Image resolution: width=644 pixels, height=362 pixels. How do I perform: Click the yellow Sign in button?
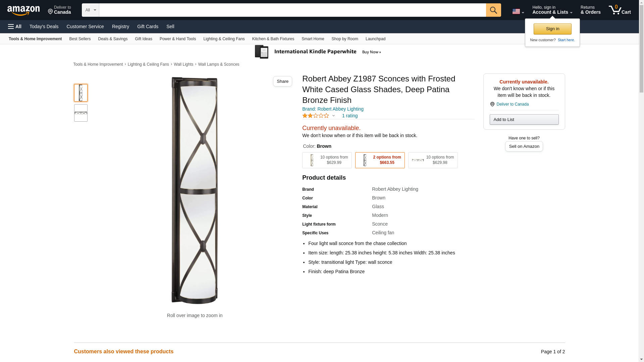pyautogui.click(x=552, y=29)
